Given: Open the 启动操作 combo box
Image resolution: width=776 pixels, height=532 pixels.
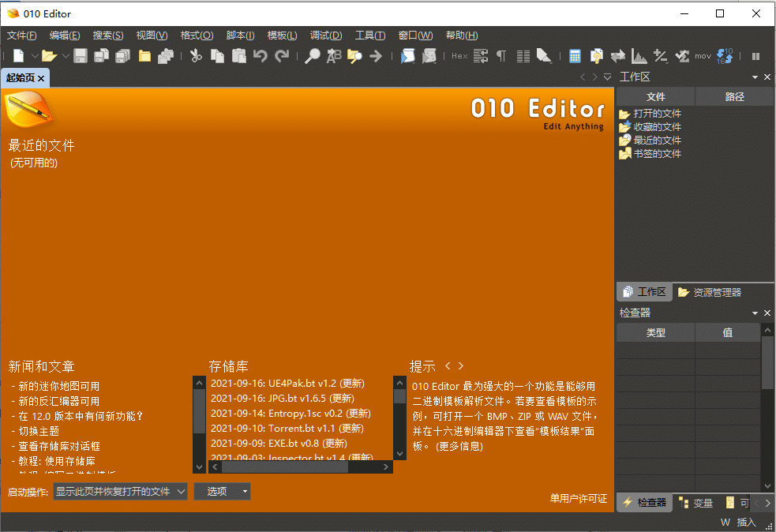Looking at the screenshot, I should click(120, 492).
